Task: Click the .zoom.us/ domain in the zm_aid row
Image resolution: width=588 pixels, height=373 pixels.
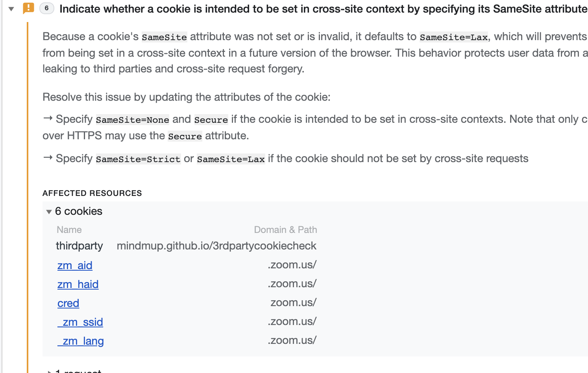Action: coord(292,265)
